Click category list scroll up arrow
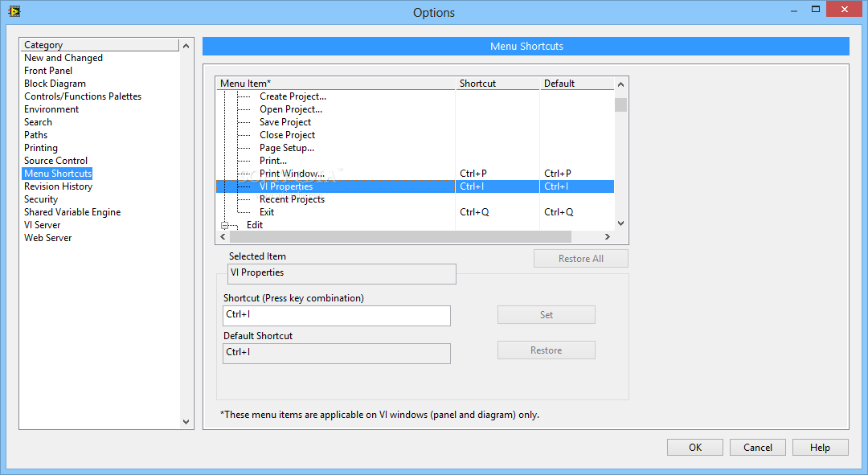 point(186,46)
